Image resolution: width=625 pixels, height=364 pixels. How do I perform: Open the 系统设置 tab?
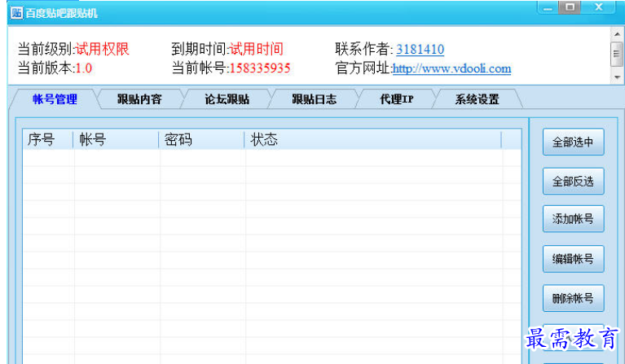coord(478,99)
